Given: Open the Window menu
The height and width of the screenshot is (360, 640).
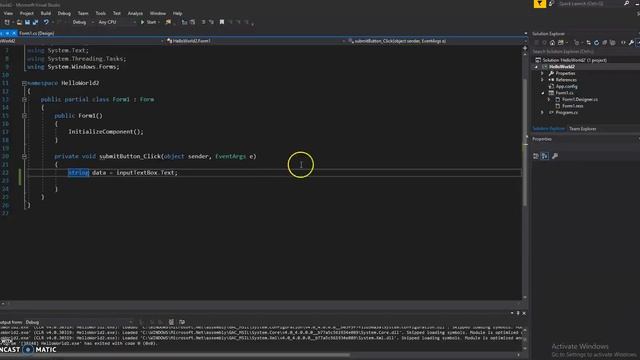Looking at the screenshot, I should [158, 13].
